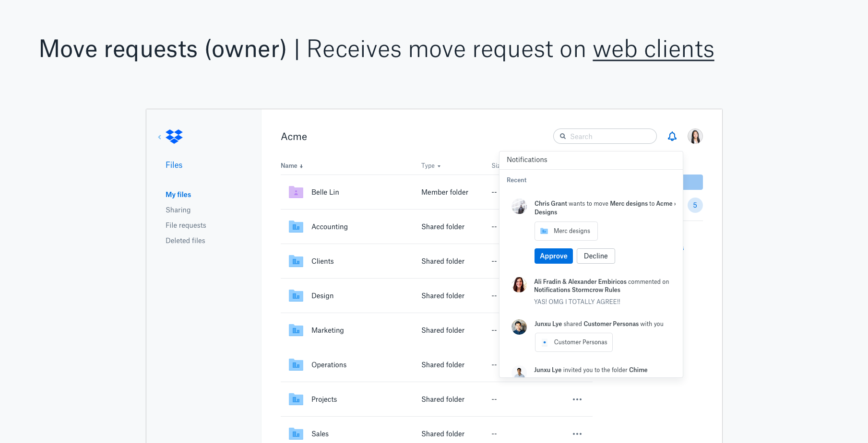
Task: Open your profile avatar picture
Action: [x=695, y=136]
